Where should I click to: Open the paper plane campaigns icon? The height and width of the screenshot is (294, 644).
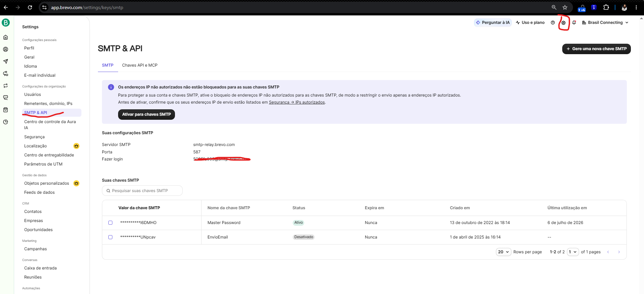coord(6,62)
